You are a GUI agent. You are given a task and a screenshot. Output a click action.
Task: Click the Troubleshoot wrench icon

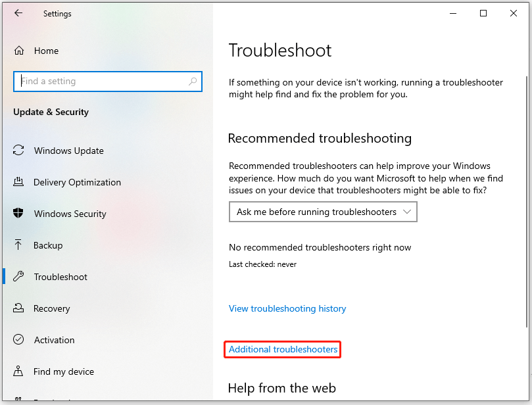(18, 277)
